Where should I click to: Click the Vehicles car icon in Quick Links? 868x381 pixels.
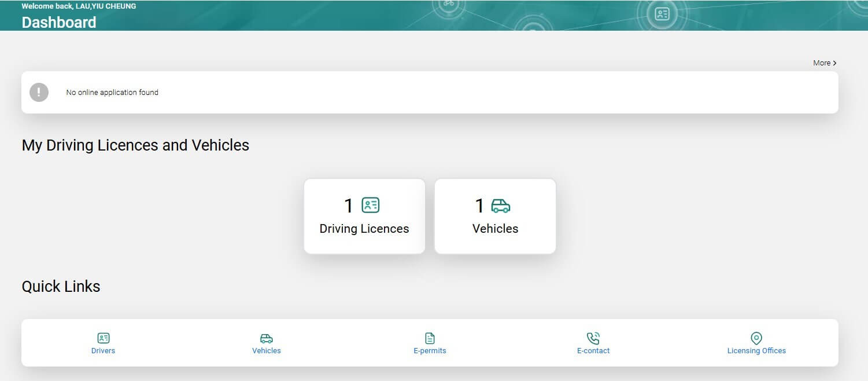[267, 338]
